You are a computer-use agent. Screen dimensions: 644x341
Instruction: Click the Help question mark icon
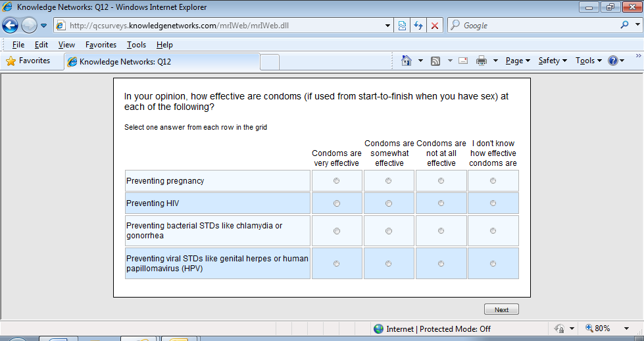pos(613,61)
